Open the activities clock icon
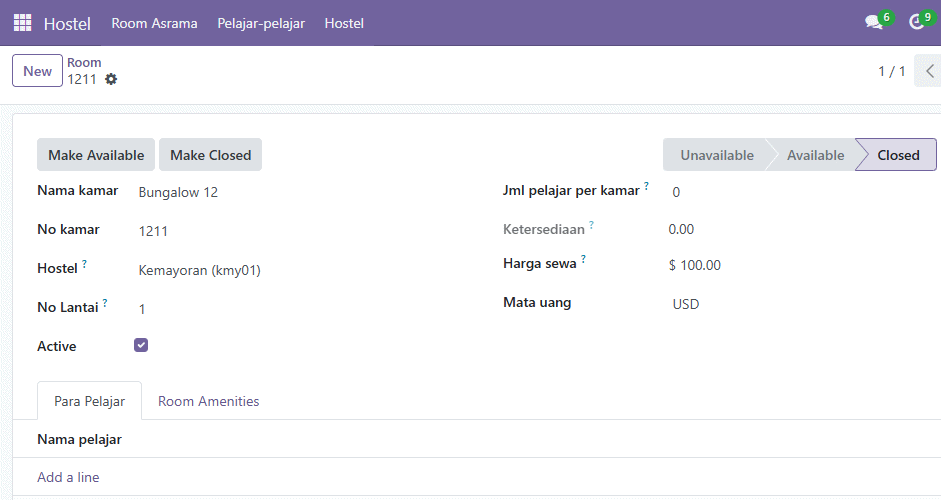 point(916,23)
